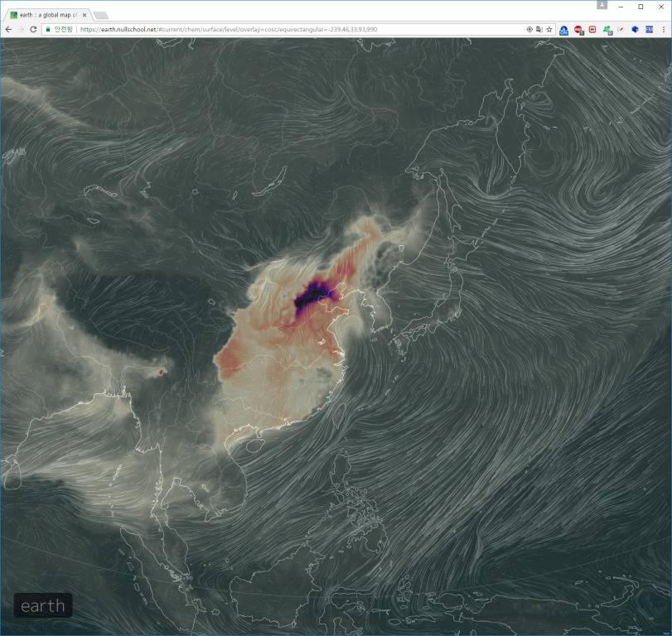Open the Chrome three-dot menu
This screenshot has height=636, width=672.
pos(663,29)
